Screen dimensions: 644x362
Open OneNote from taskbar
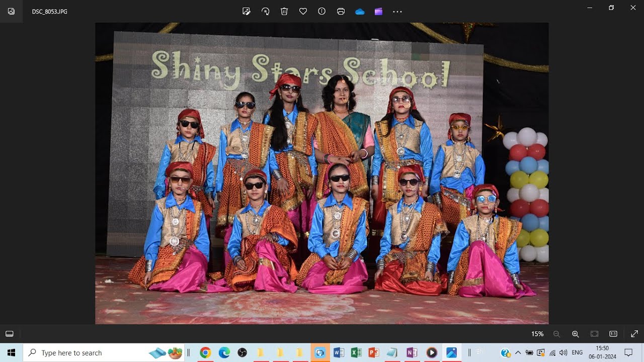point(412,352)
